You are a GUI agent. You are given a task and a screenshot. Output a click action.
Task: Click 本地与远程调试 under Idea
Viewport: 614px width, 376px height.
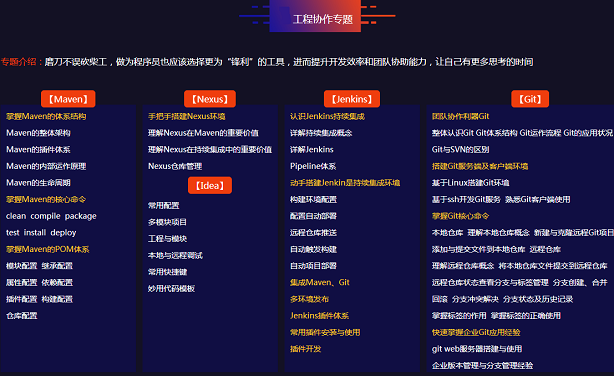coord(175,255)
